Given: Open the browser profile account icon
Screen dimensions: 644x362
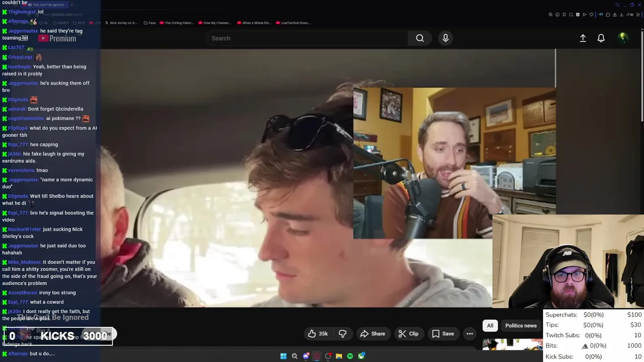Looking at the screenshot, I should coord(615,15).
